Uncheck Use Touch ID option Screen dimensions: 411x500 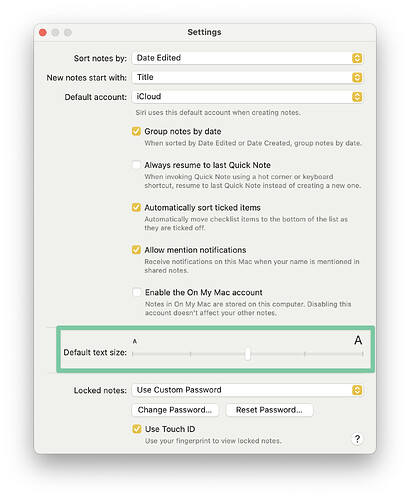(137, 429)
